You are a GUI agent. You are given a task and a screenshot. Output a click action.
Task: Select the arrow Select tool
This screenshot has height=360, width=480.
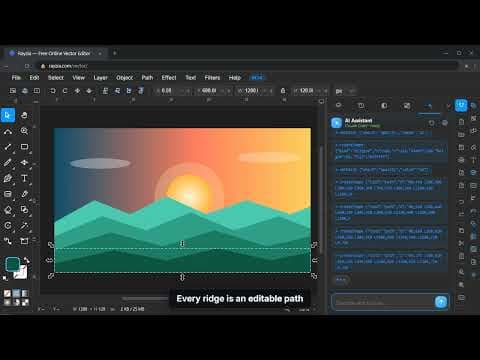coord(8,115)
